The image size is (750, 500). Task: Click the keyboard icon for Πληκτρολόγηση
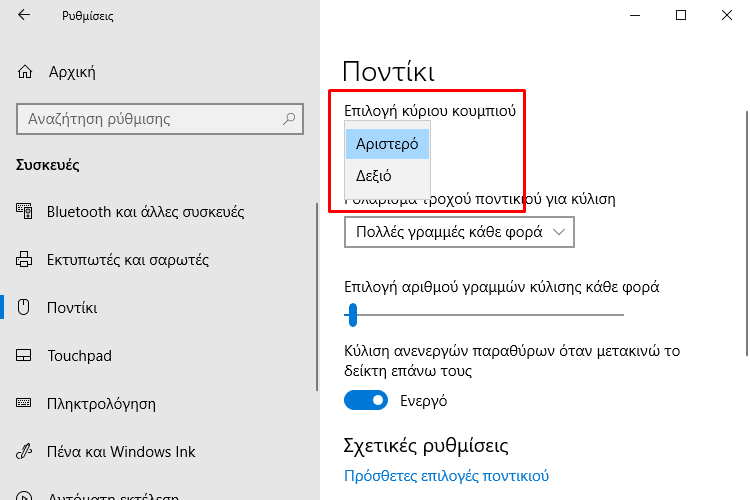pos(26,404)
